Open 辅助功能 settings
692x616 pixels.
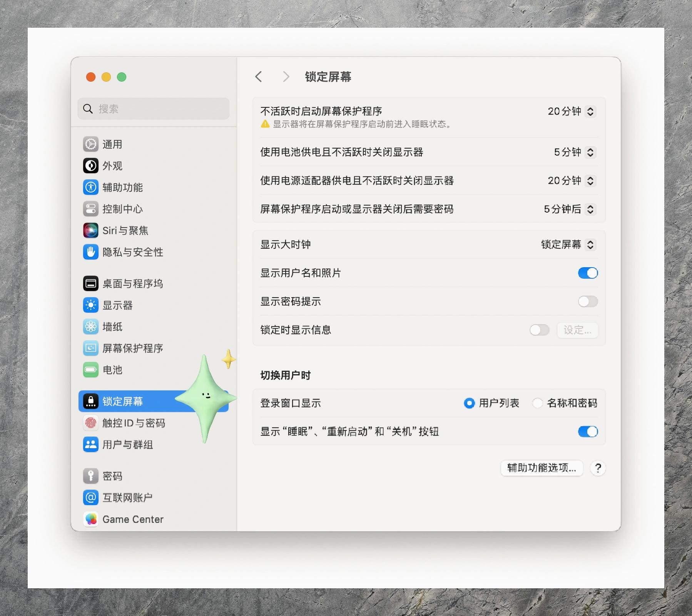pos(122,187)
